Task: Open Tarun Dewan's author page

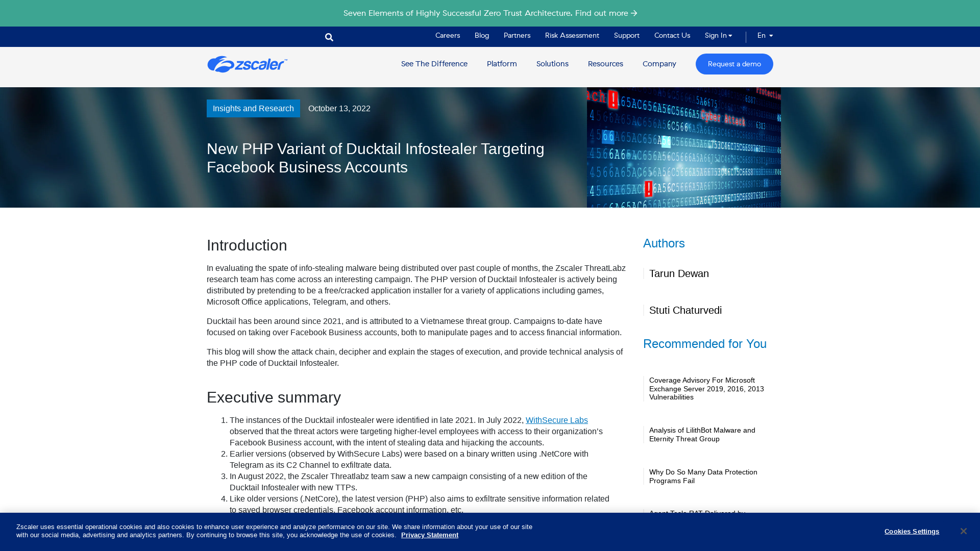Action: pyautogui.click(x=679, y=273)
